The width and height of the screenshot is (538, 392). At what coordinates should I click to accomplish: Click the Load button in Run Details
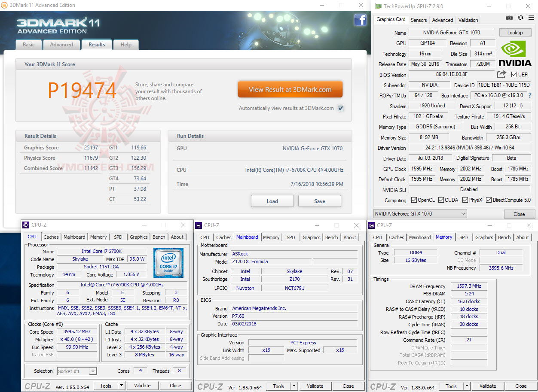tap(272, 201)
